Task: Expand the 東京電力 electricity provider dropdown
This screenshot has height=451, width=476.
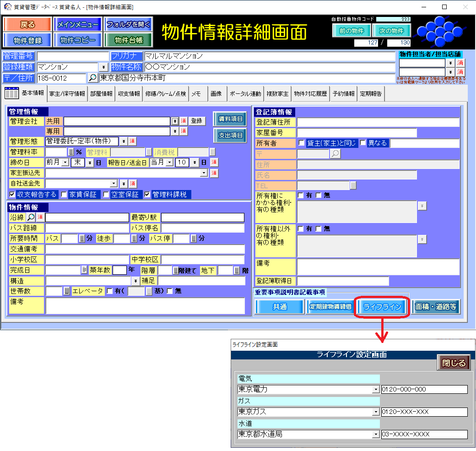Action: (376, 390)
